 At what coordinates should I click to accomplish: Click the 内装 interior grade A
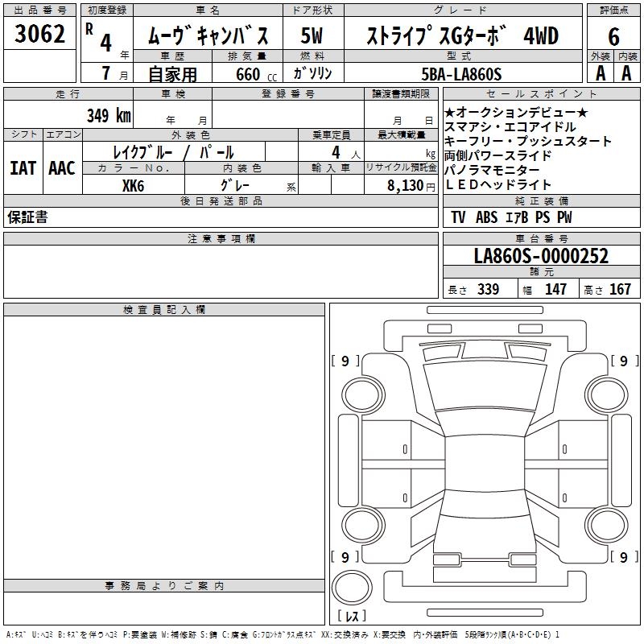(x=627, y=73)
